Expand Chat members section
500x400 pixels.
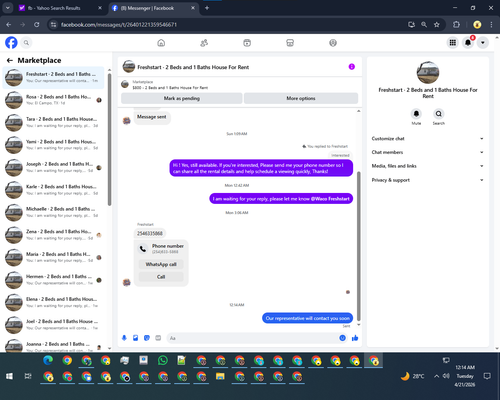[428, 152]
